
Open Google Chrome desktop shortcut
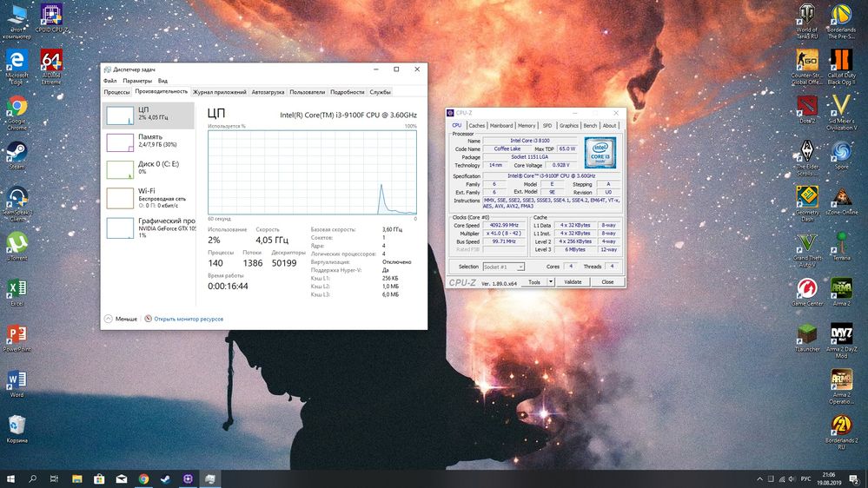tap(17, 113)
